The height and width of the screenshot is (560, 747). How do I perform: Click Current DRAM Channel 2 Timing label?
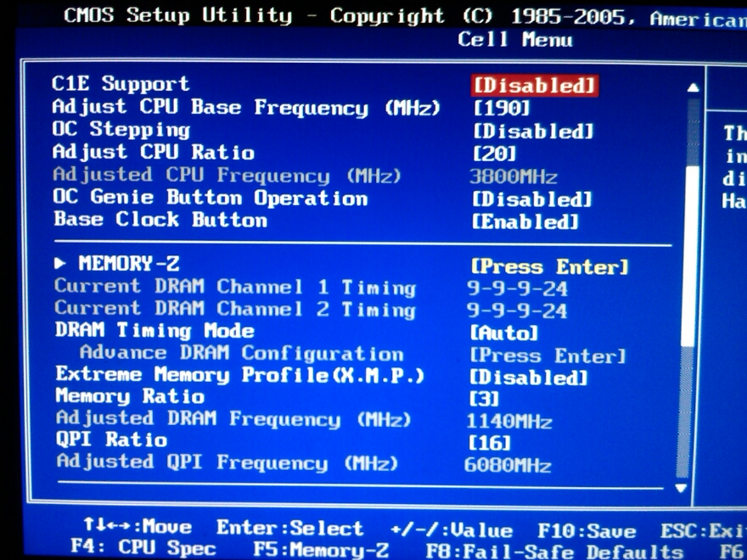[235, 309]
